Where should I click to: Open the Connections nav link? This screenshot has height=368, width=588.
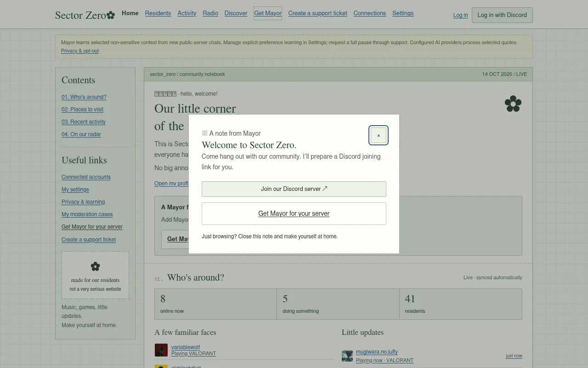(x=370, y=13)
